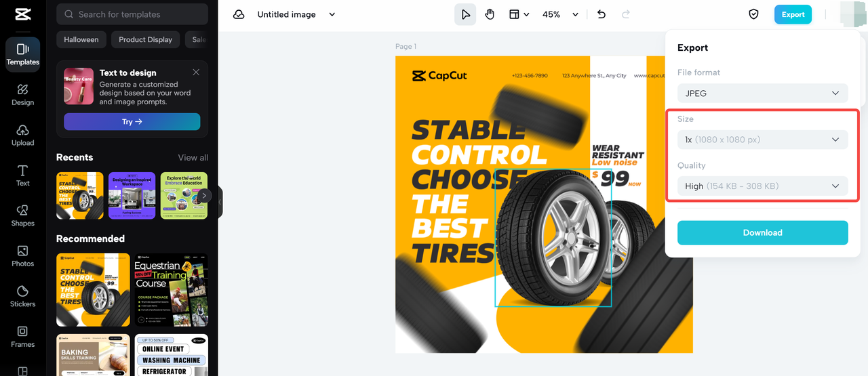Open the Templates sidebar tab
The height and width of the screenshot is (376, 868).
coord(22,54)
